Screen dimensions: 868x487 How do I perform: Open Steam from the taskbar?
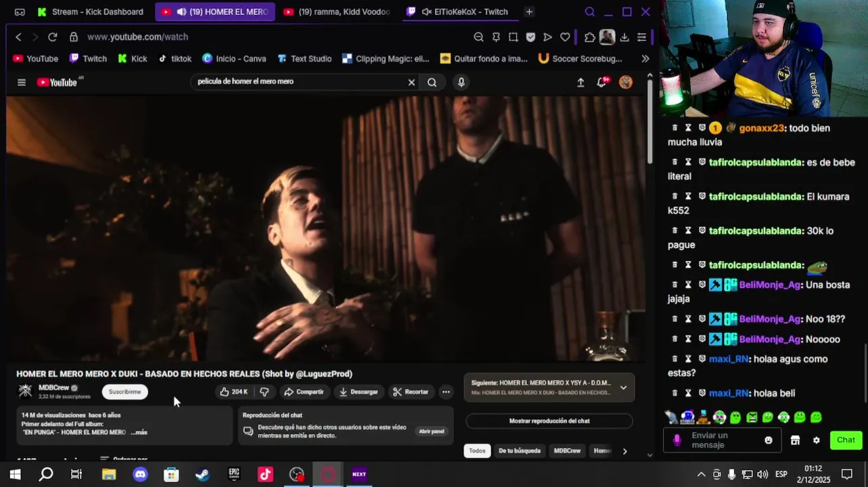[x=202, y=475]
